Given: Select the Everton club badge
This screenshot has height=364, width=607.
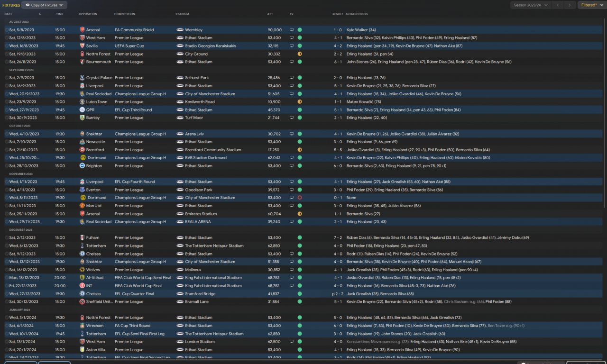Looking at the screenshot, I should (x=82, y=190).
